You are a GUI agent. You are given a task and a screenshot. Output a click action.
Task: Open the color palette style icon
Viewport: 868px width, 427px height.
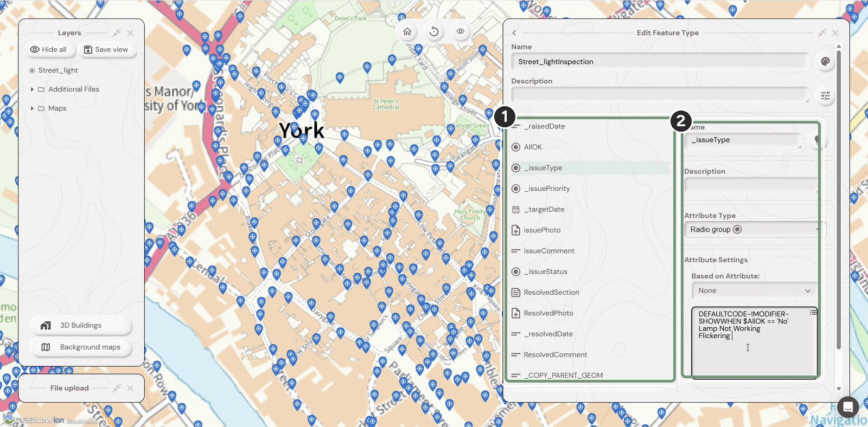825,62
